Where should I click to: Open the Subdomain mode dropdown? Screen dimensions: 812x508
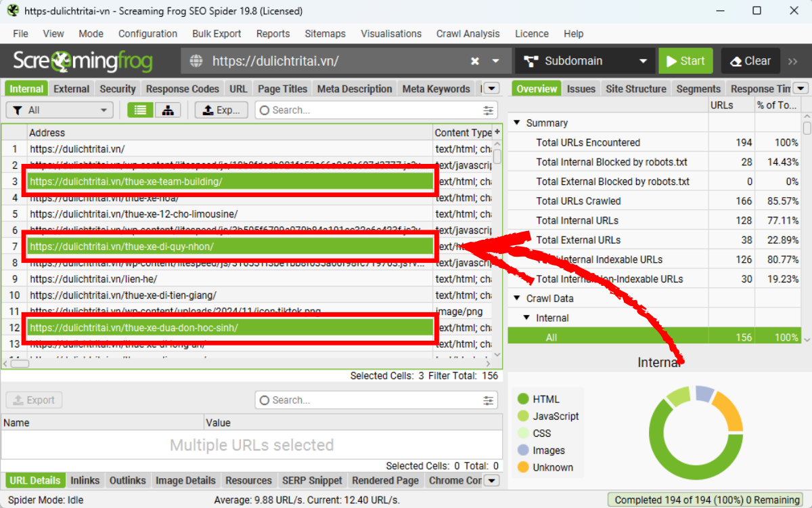pos(584,61)
